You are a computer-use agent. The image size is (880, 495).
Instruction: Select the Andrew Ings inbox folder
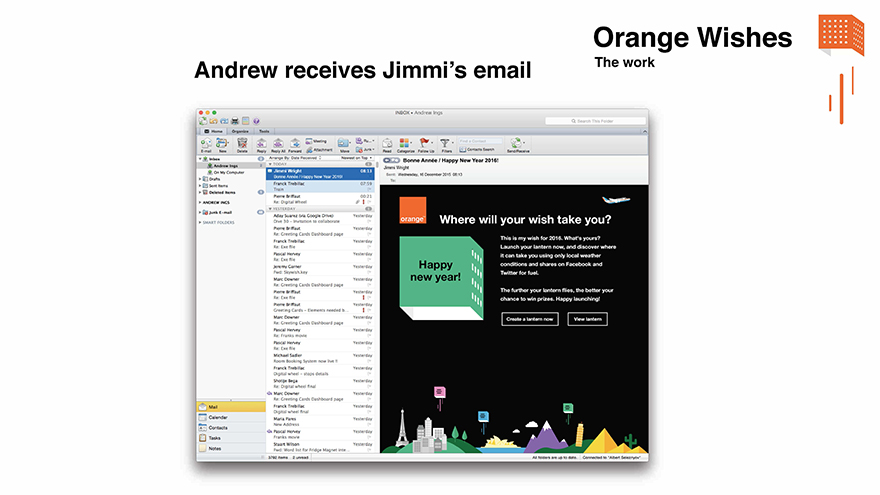[x=230, y=166]
